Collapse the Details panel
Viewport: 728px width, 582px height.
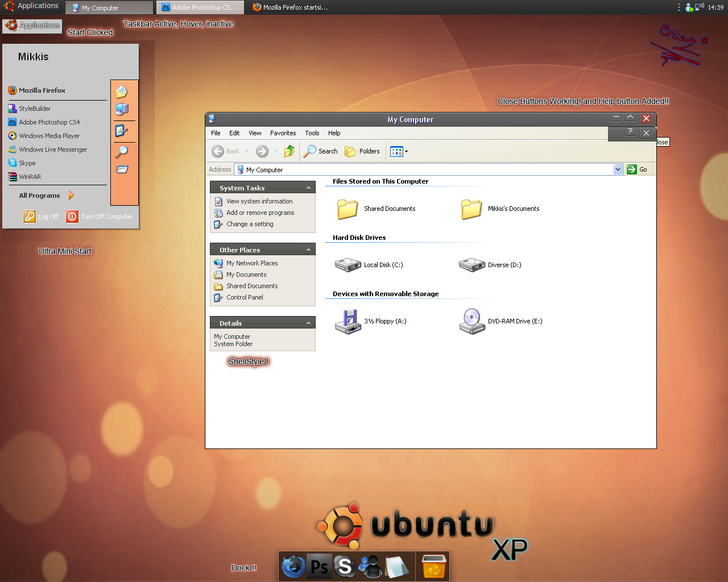[308, 322]
